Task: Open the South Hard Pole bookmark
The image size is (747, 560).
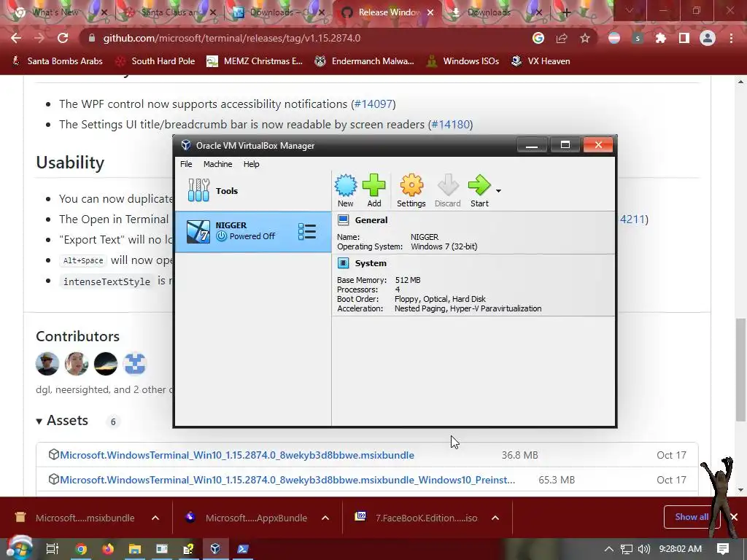Action: [155, 61]
